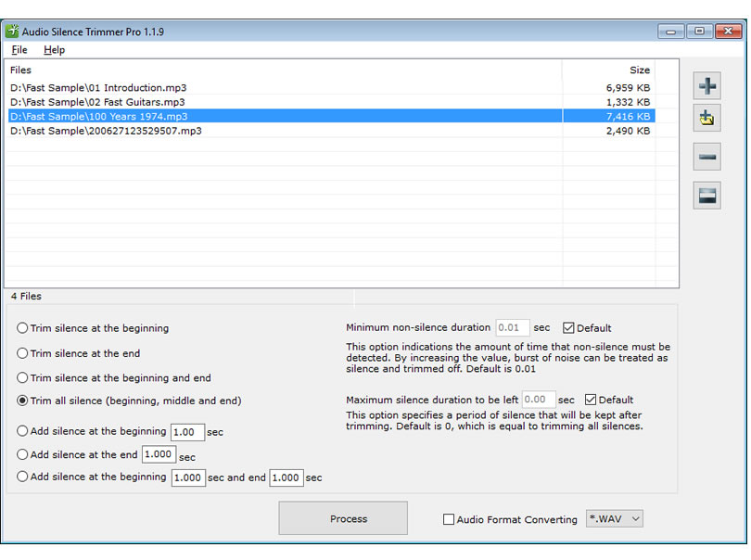
Task: Uncheck Default for maximum silence duration
Action: [x=591, y=401]
